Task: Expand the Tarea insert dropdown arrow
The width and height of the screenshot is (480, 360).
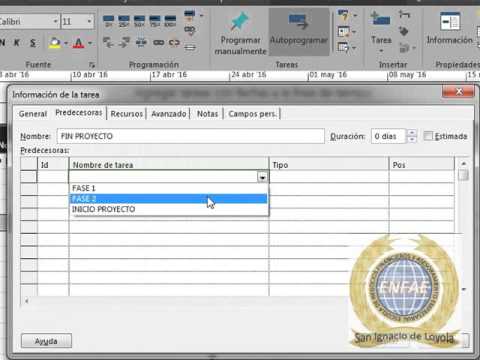Action: coord(381,51)
